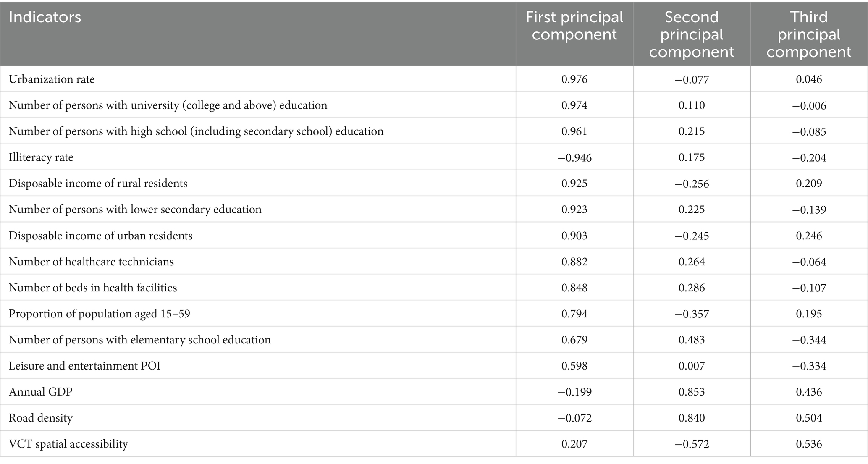Click value 0.853 in Annual GDP row
The height and width of the screenshot is (464, 868).
(692, 391)
